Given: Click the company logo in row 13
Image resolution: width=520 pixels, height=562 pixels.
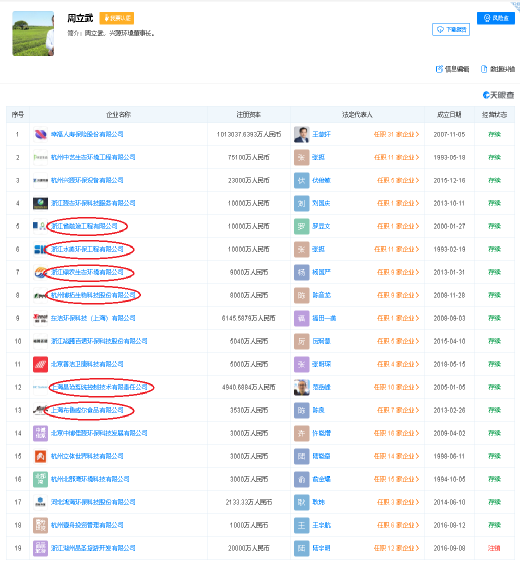Looking at the screenshot, I should coord(39,410).
